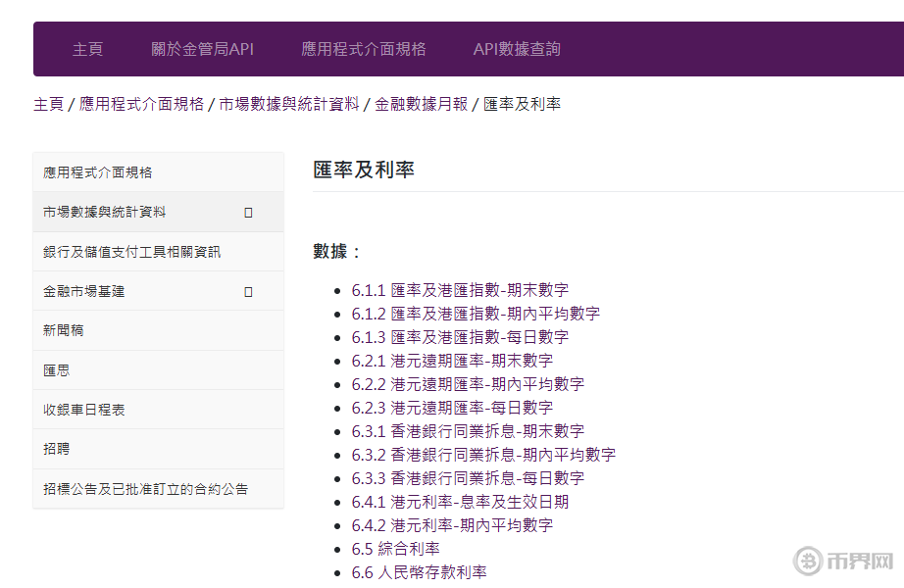The width and height of the screenshot is (904, 588).
Task: Select 銀行及儲值支付工具相關資訊 in sidebar
Action: pyautogui.click(x=131, y=252)
